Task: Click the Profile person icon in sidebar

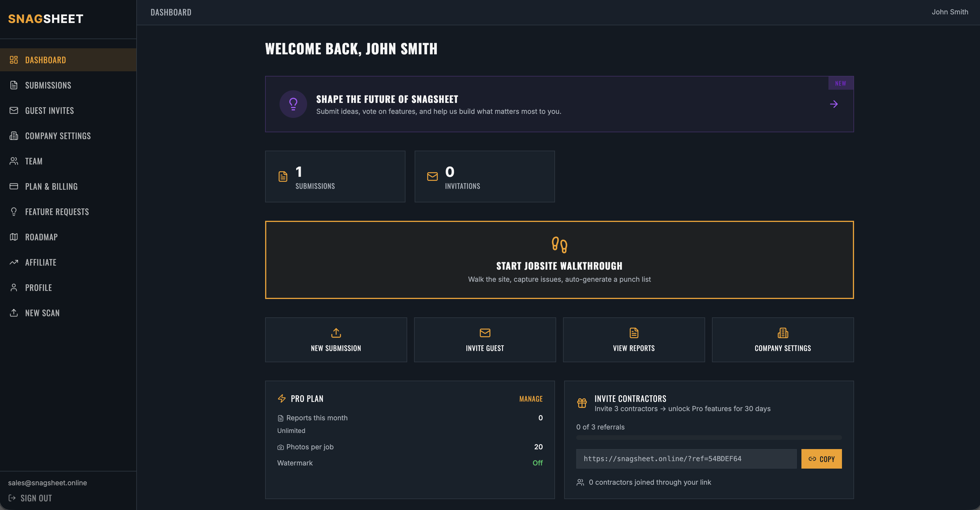Action: (14, 287)
